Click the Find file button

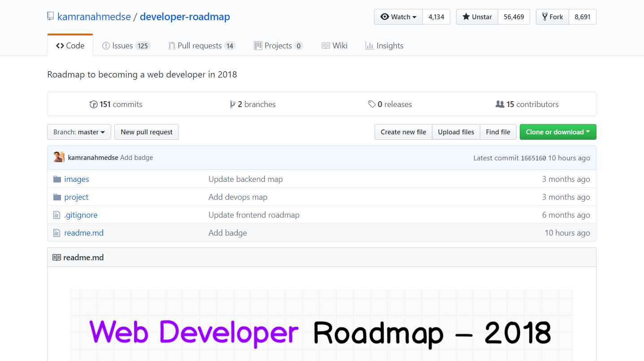point(498,132)
